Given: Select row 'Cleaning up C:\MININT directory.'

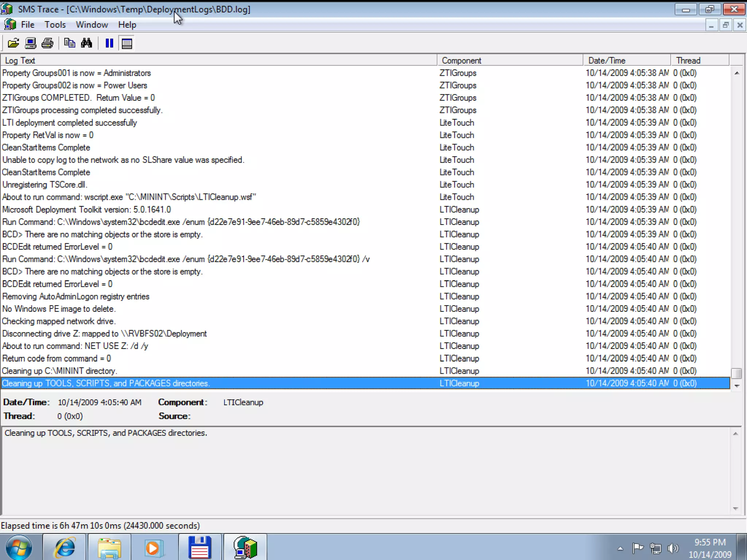Looking at the screenshot, I should [365, 371].
